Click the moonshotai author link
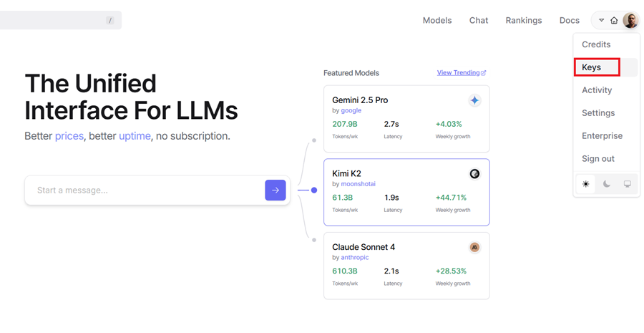The width and height of the screenshot is (644, 333). (x=358, y=184)
